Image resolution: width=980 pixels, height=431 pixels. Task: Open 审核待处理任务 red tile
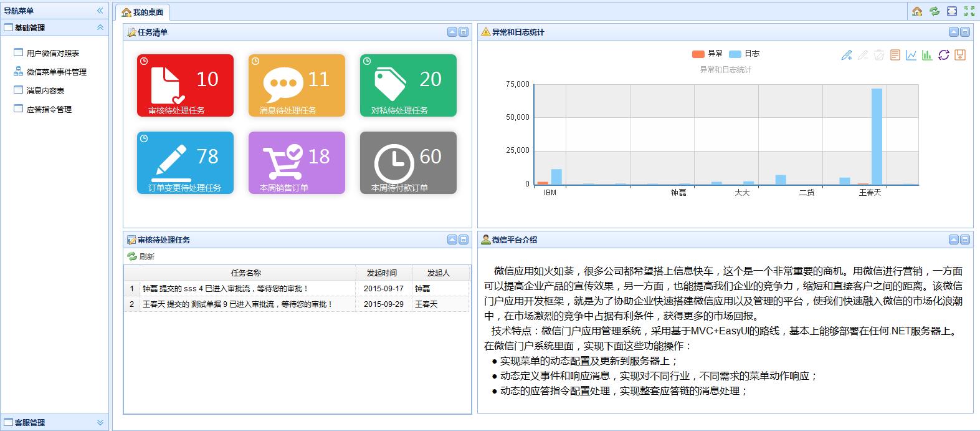pos(185,85)
